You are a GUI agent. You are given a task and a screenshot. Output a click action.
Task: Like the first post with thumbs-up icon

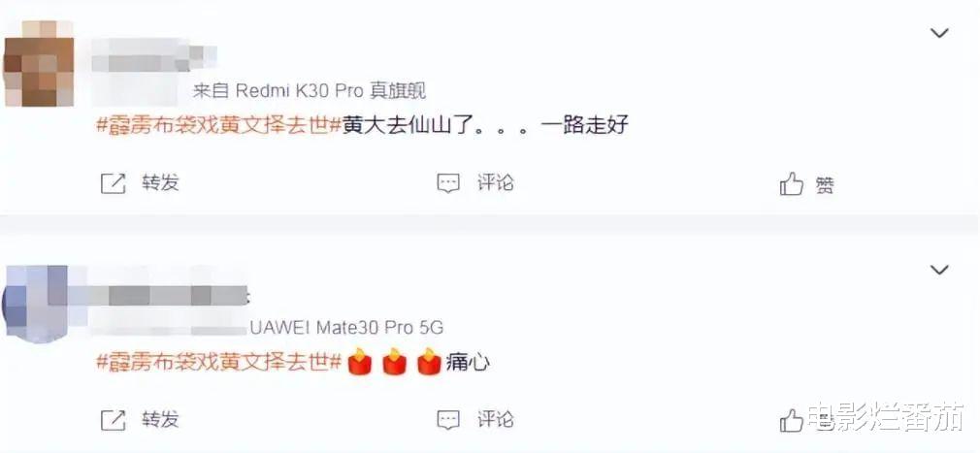click(791, 184)
